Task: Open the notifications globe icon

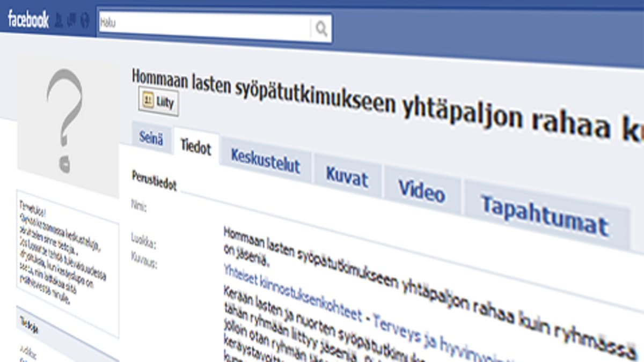Action: coord(85,19)
